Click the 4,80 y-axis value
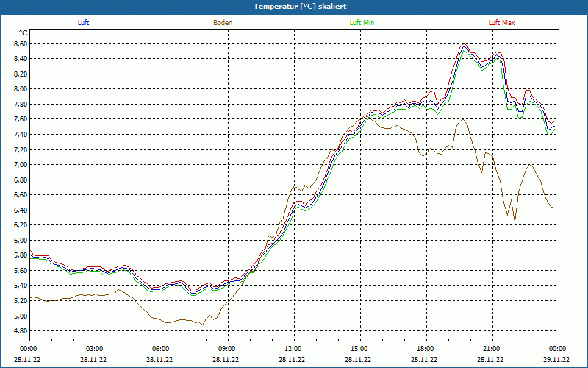Screen dimensions: 588x368 click(x=21, y=331)
